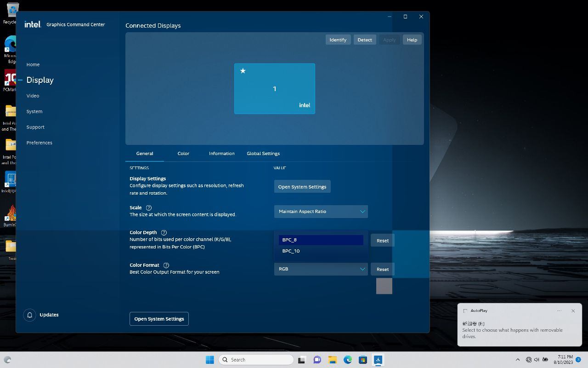Click the Identify button

338,40
